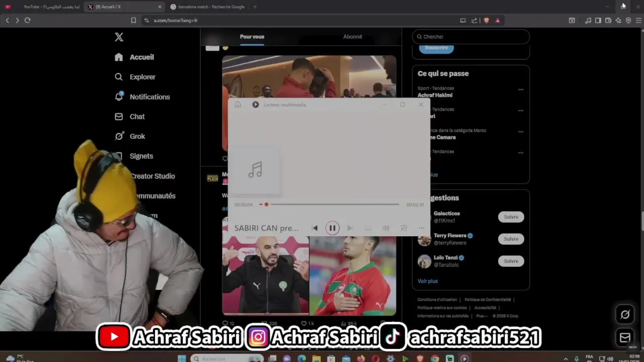The height and width of the screenshot is (362, 644).
Task: Click media player mini-view icon
Action: click(404, 228)
